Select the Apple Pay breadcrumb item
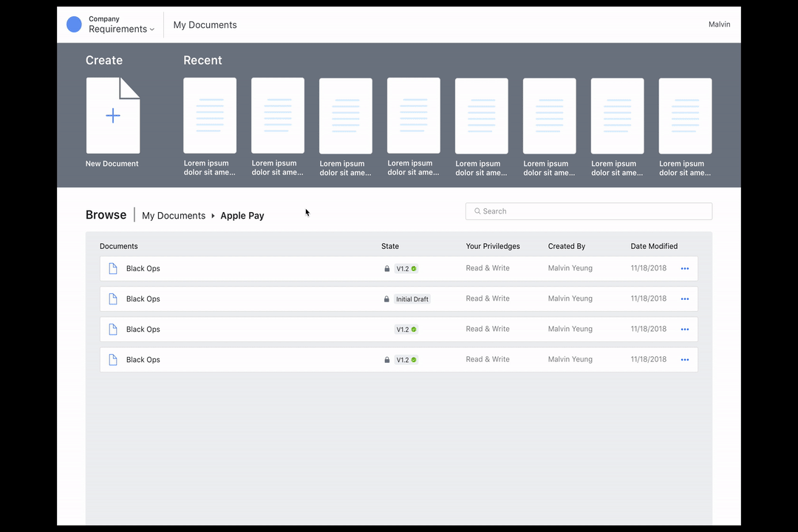The height and width of the screenshot is (532, 798). pyautogui.click(x=242, y=215)
